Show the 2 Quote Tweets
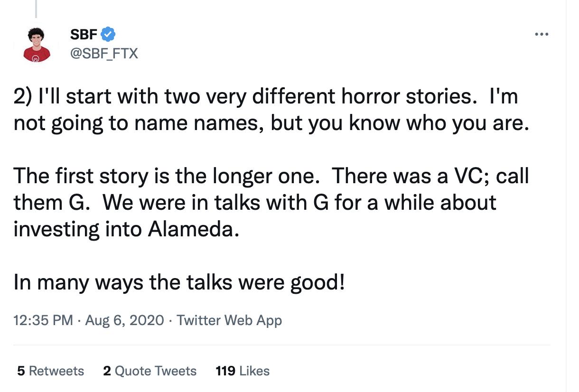 [x=149, y=371]
